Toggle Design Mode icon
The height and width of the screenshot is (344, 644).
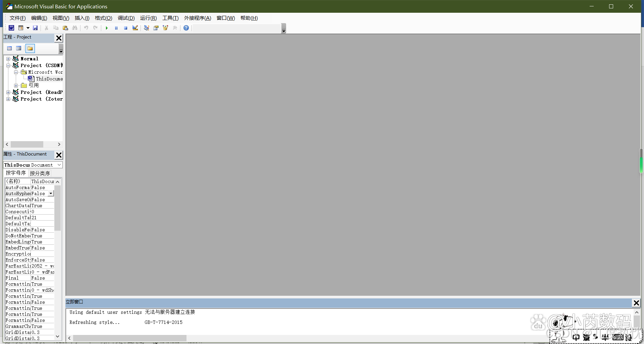point(135,28)
